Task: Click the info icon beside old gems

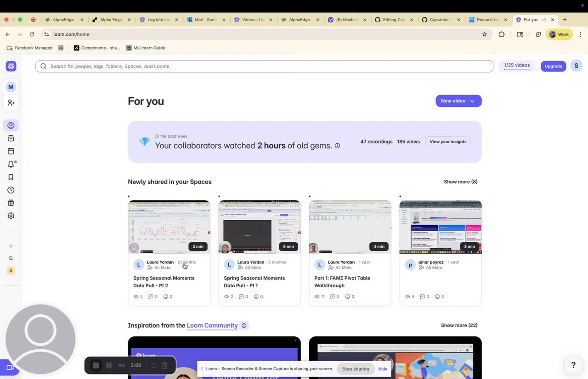Action: coord(337,146)
